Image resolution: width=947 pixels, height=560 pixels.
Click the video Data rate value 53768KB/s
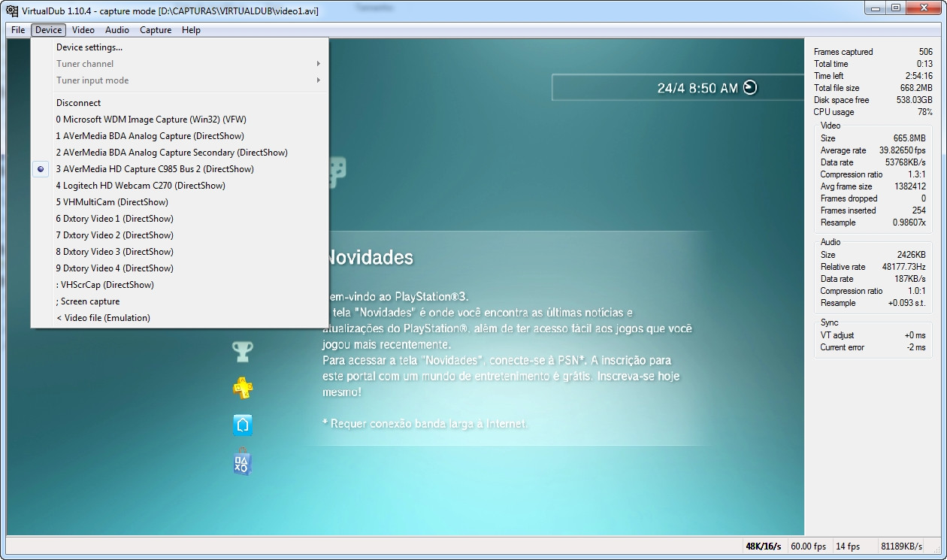pos(905,162)
